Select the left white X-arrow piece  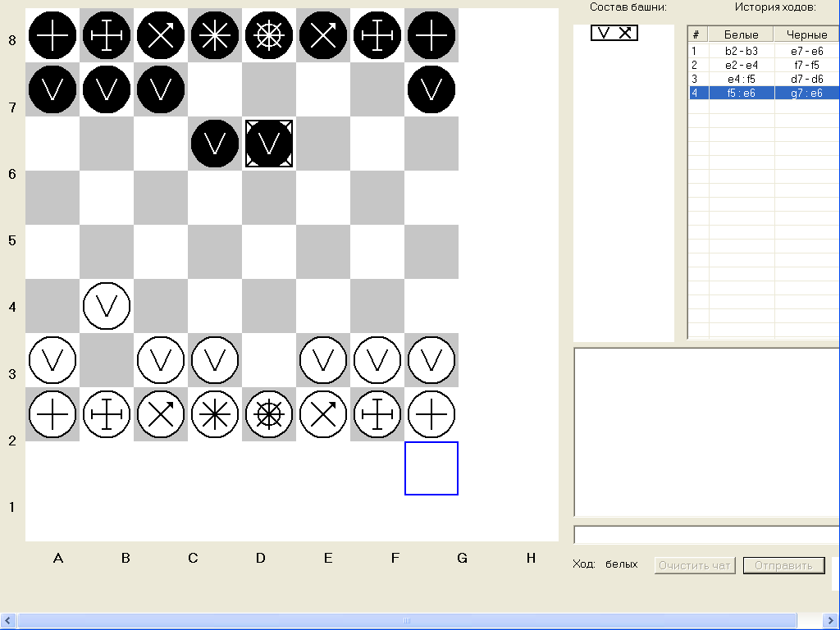(161, 414)
